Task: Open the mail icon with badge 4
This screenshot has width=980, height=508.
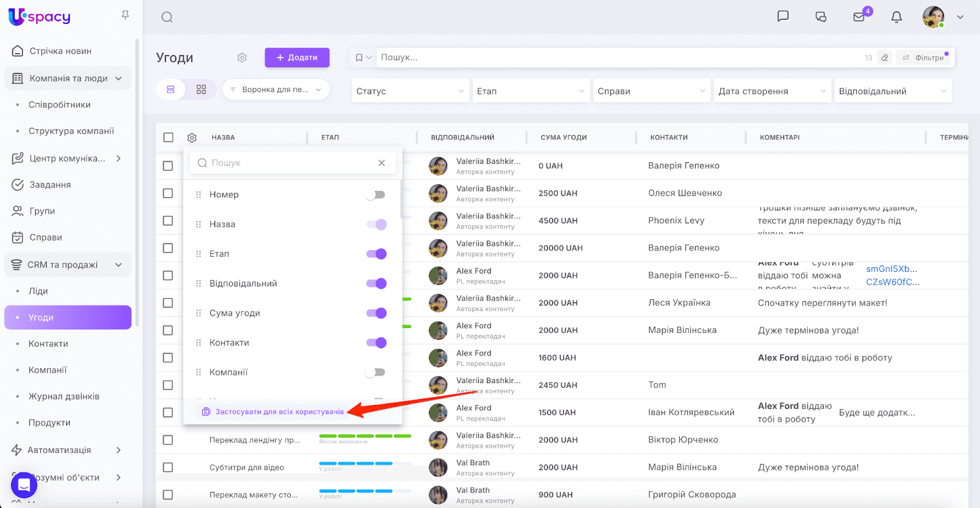Action: click(x=859, y=17)
